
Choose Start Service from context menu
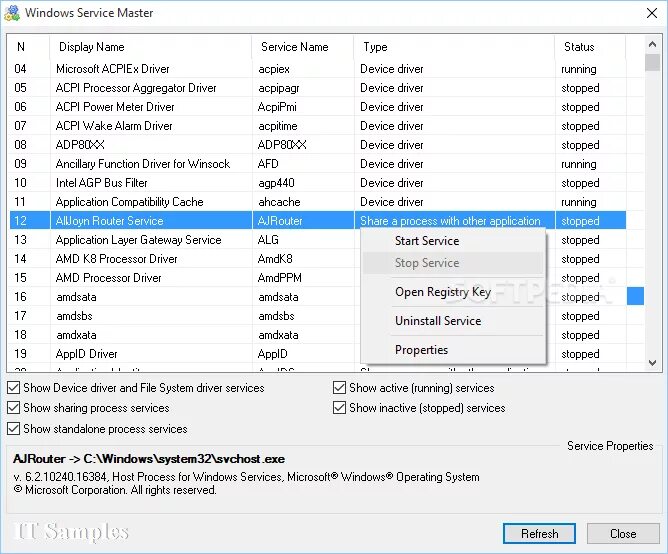pyautogui.click(x=453, y=241)
